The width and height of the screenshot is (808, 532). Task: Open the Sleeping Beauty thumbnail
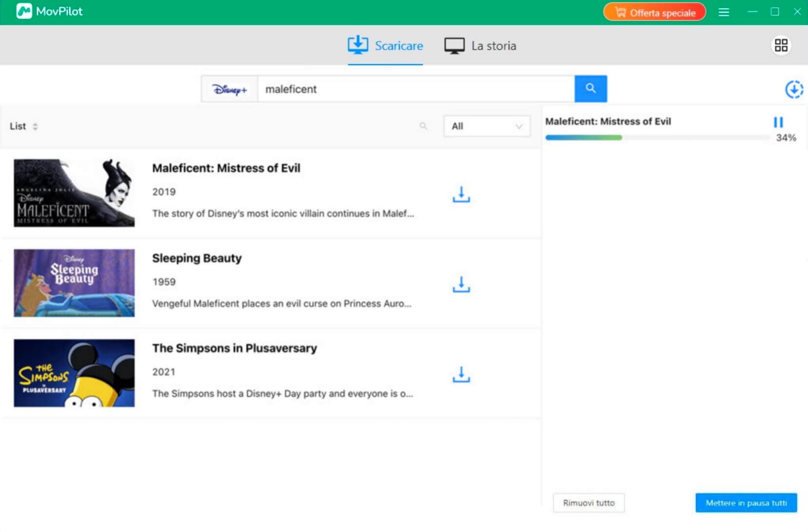[x=74, y=283]
